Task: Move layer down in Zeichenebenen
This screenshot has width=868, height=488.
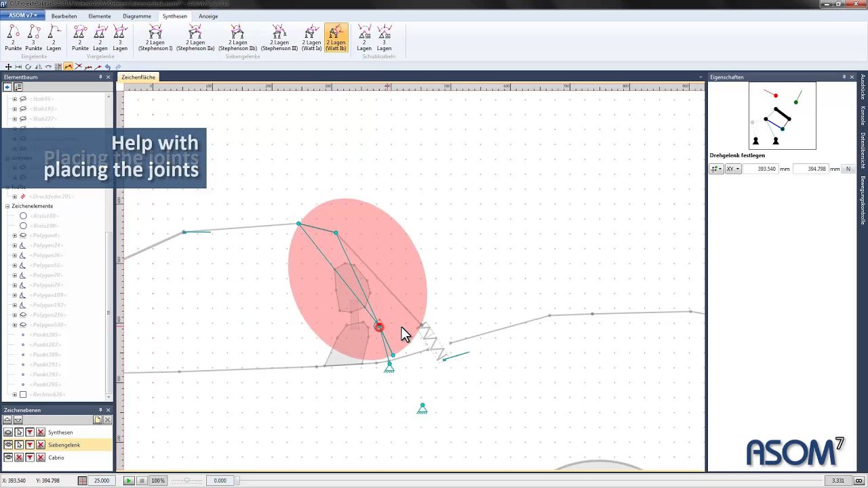Action: pos(18,420)
